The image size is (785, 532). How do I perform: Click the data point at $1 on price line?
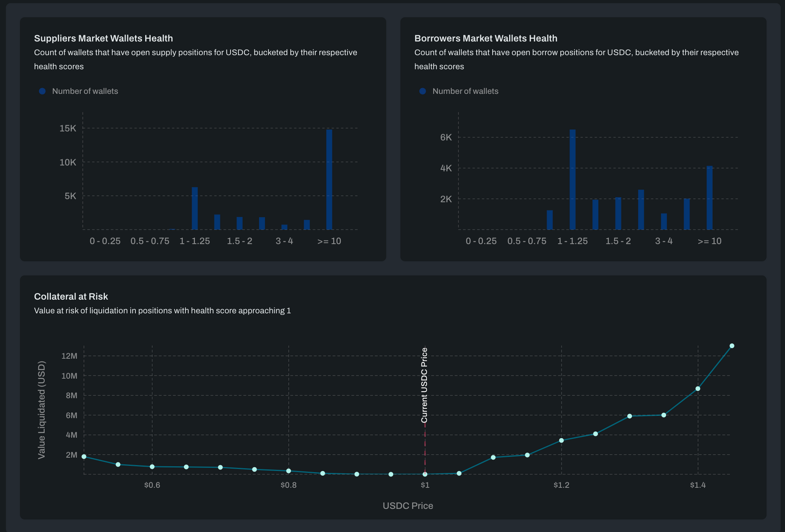(425, 474)
